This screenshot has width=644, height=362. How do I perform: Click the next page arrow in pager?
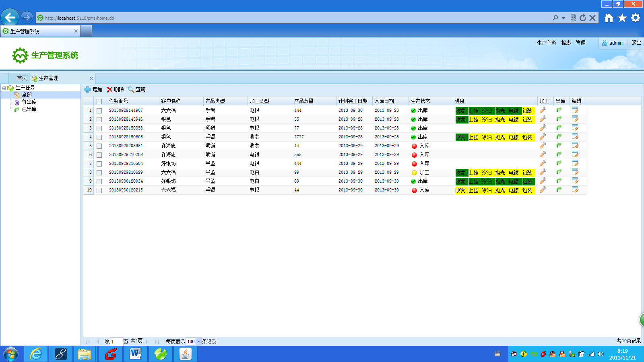(147, 341)
